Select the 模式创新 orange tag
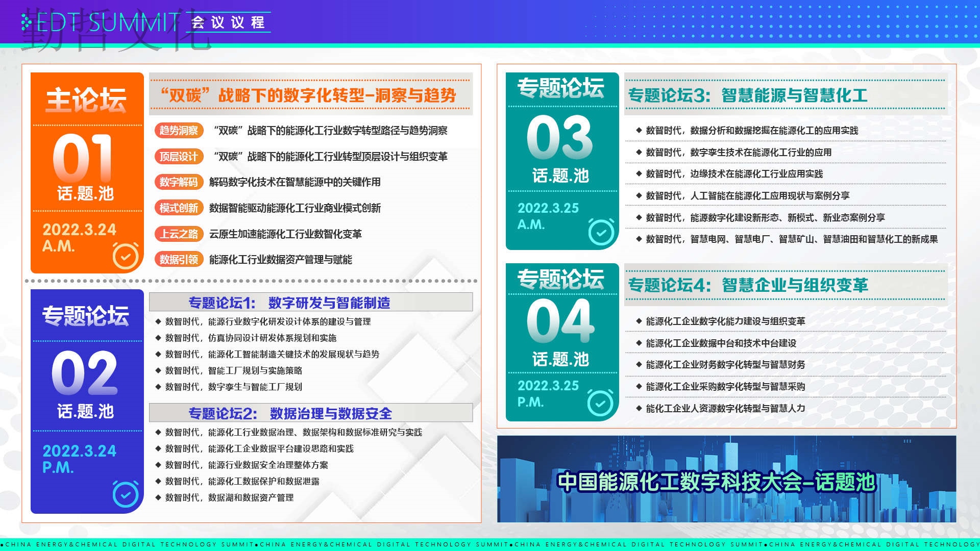980x551 pixels. point(179,208)
